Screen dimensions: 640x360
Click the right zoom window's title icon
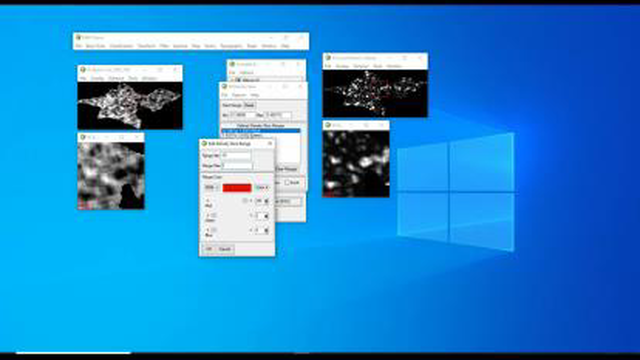pos(328,125)
